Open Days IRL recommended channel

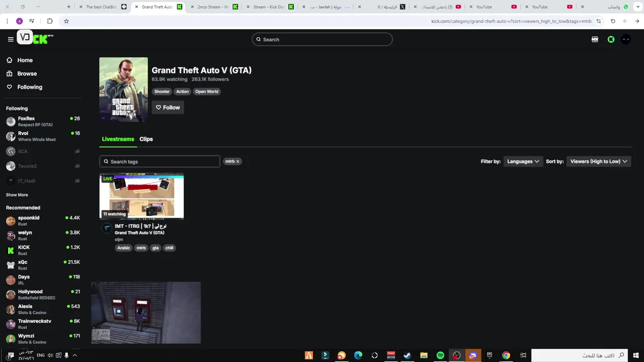(43, 280)
